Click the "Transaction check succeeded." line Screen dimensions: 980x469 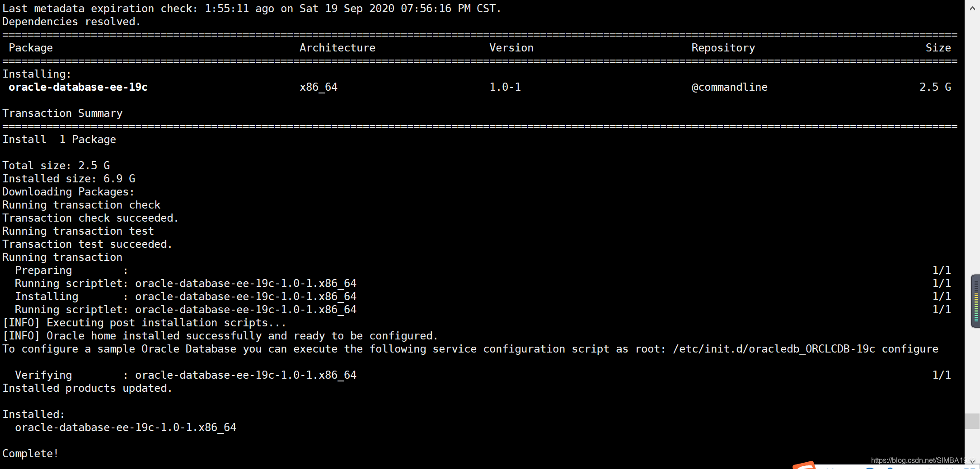90,218
